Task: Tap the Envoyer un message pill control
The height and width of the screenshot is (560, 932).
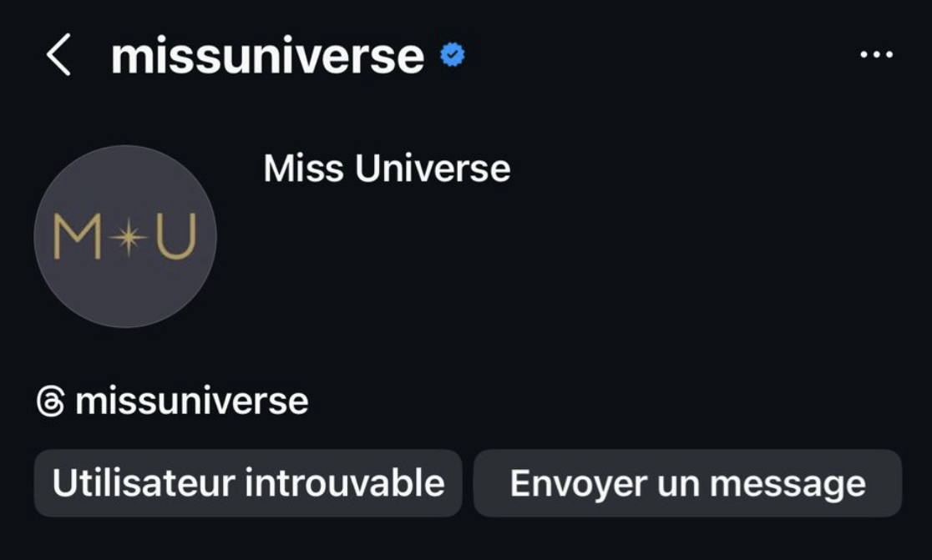Action: (686, 482)
